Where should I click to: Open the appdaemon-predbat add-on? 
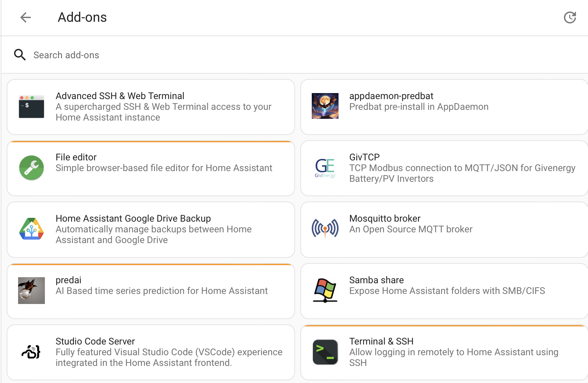pos(444,107)
